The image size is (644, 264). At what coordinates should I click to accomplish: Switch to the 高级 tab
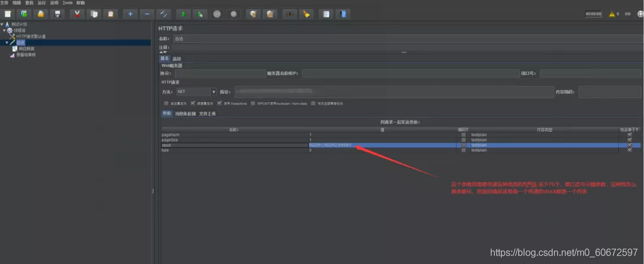click(177, 59)
